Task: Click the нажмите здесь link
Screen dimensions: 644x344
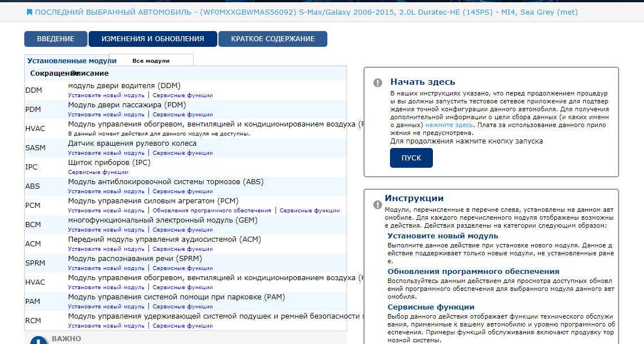Action: (449, 124)
